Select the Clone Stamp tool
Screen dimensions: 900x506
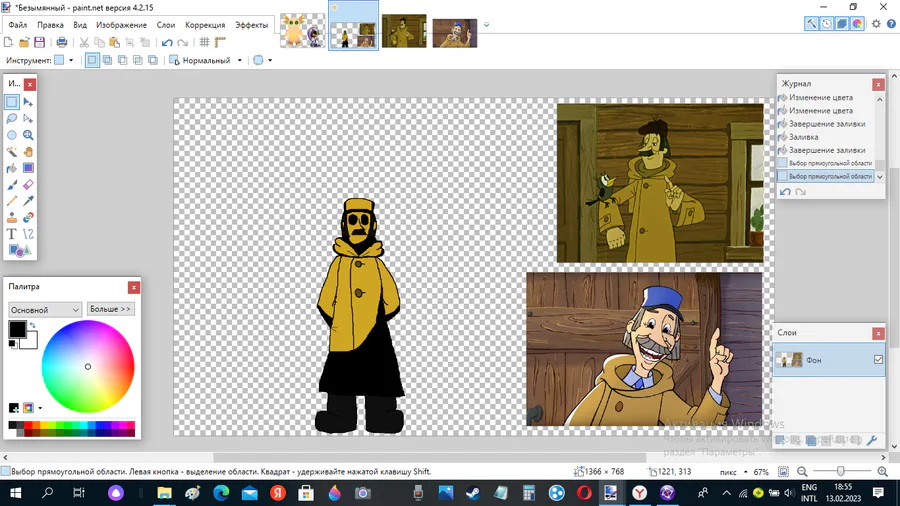(x=11, y=217)
